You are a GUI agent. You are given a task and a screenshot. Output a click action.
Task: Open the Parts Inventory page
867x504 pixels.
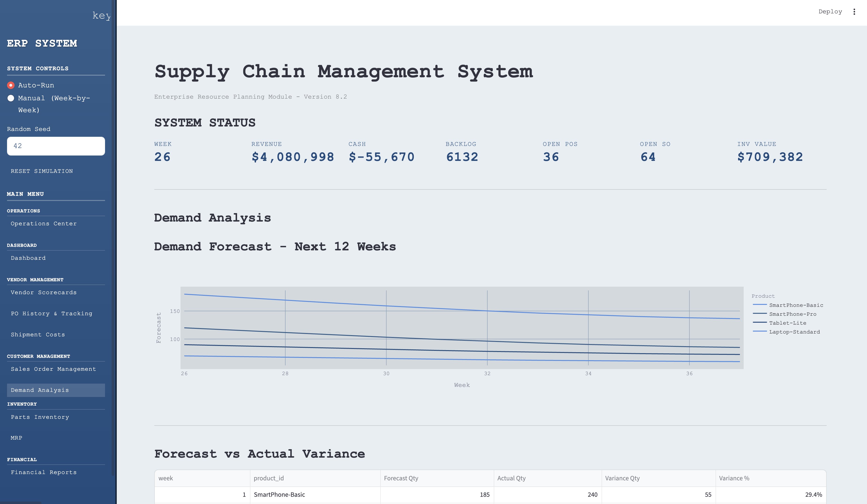(40, 417)
